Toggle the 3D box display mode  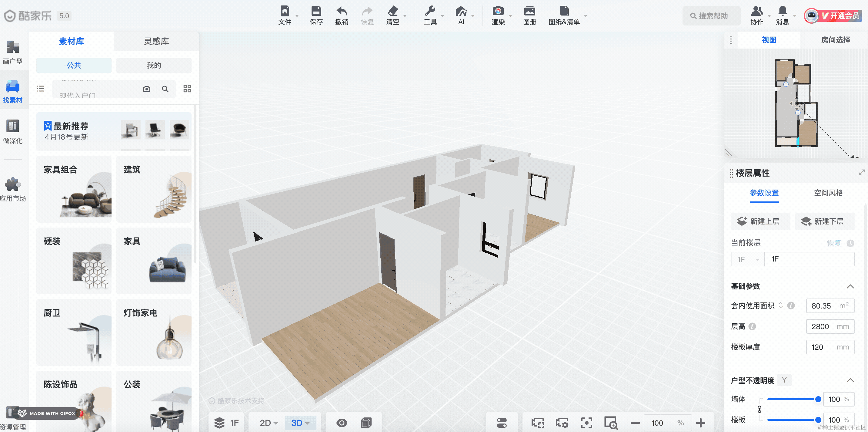point(366,423)
